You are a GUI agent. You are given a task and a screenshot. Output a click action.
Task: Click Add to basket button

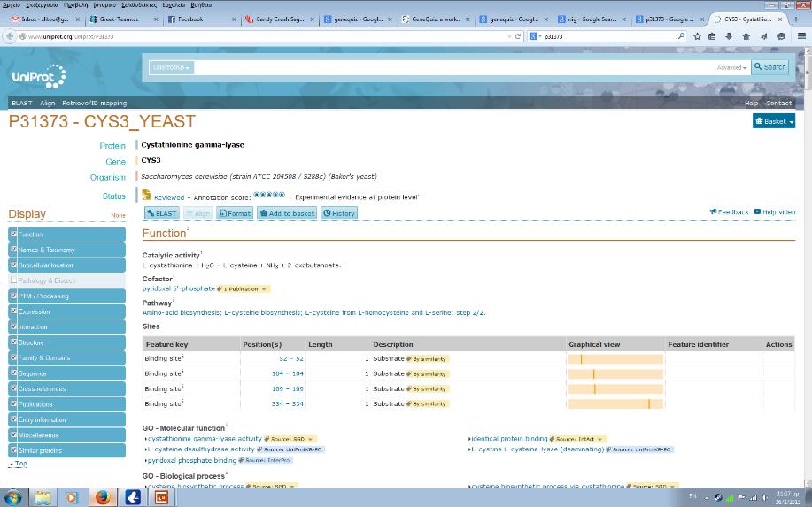tap(287, 213)
